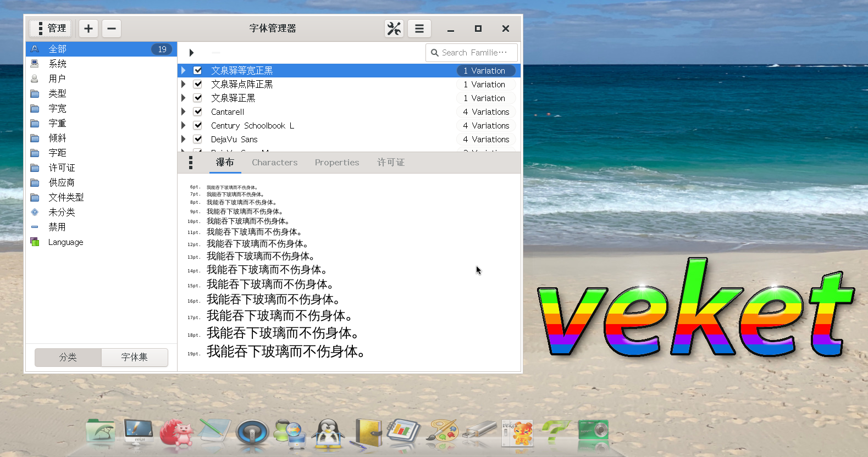Click the 19pt waterfall preview line

tap(277, 352)
